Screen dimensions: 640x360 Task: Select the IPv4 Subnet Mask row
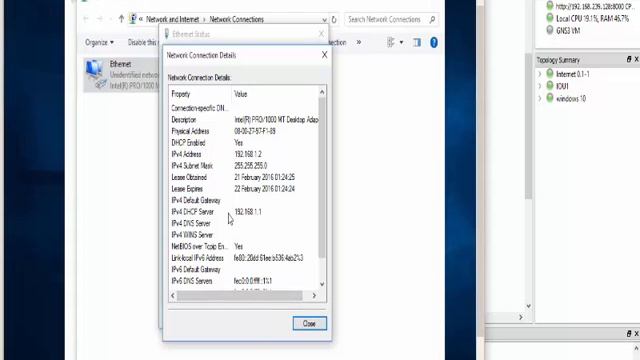coord(244,166)
